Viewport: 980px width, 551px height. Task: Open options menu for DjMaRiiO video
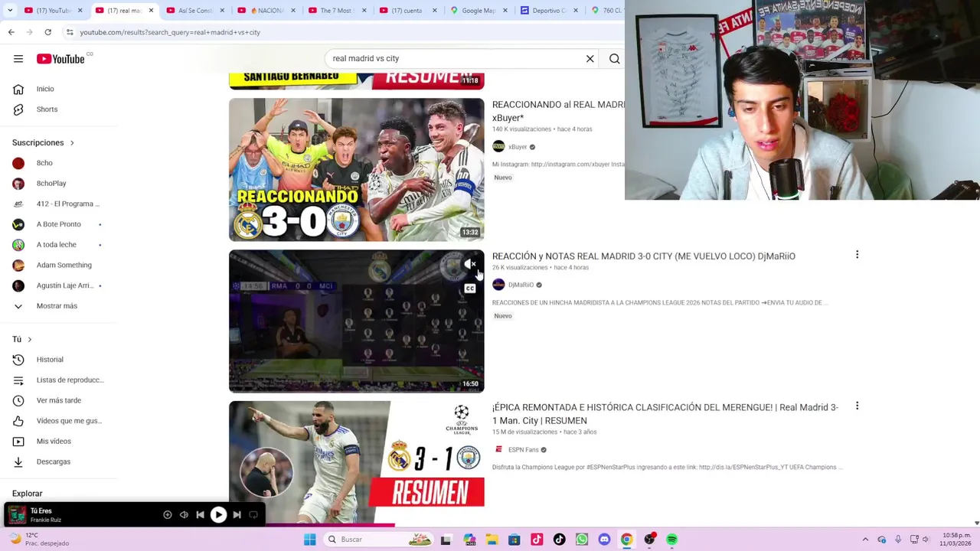857,254
